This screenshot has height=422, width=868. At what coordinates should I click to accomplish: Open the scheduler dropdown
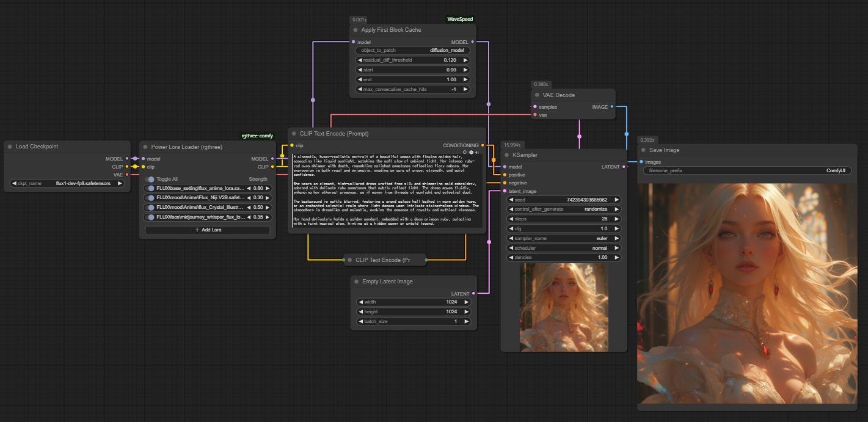click(x=564, y=248)
